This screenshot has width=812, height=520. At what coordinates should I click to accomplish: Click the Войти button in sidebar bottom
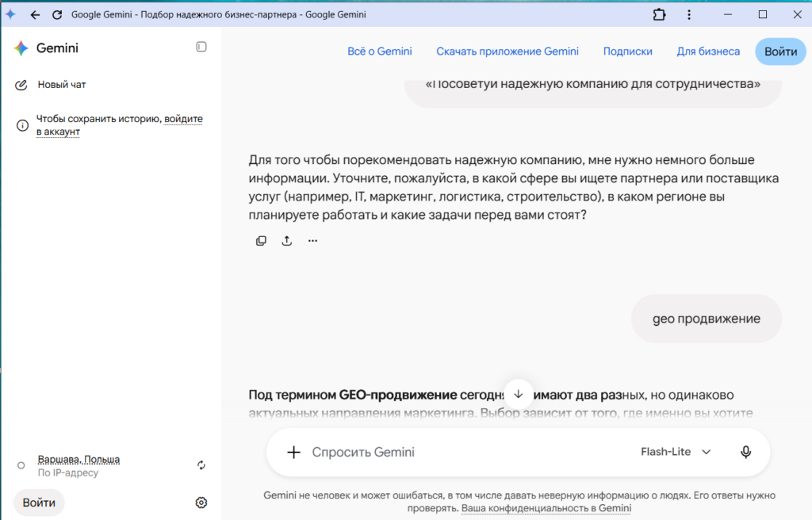pyautogui.click(x=39, y=503)
